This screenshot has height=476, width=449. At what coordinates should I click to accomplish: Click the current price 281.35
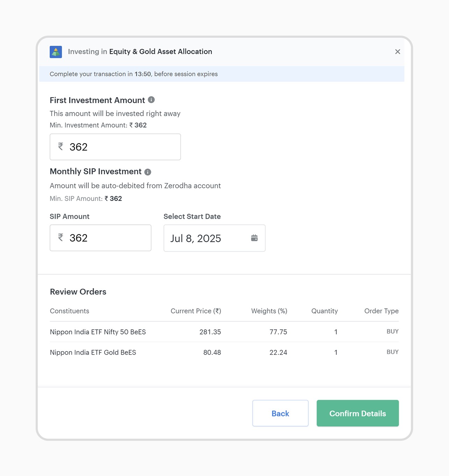click(210, 332)
